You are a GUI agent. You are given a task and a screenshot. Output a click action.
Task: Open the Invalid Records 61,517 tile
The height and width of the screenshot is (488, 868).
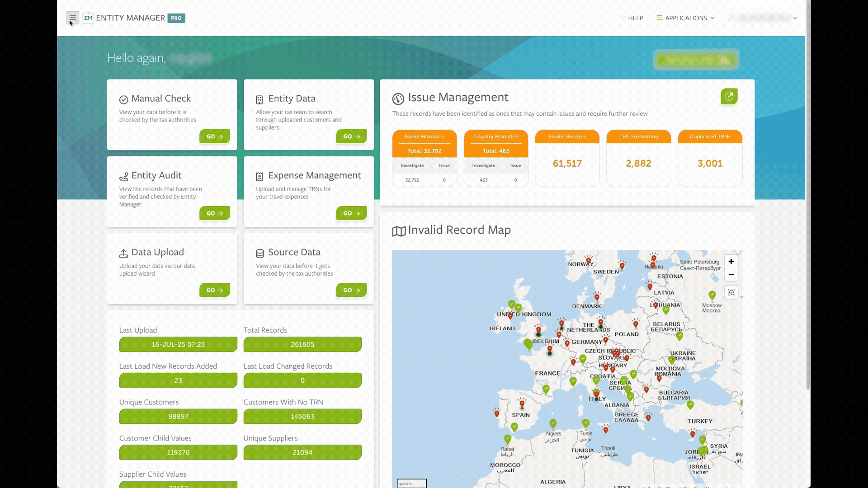[x=567, y=163]
